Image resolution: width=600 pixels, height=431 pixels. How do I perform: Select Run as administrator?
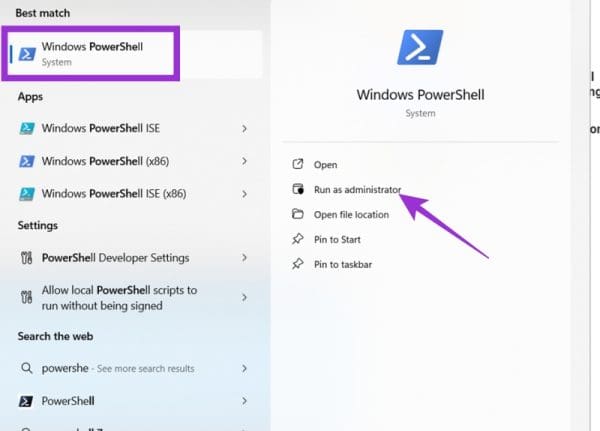click(357, 189)
